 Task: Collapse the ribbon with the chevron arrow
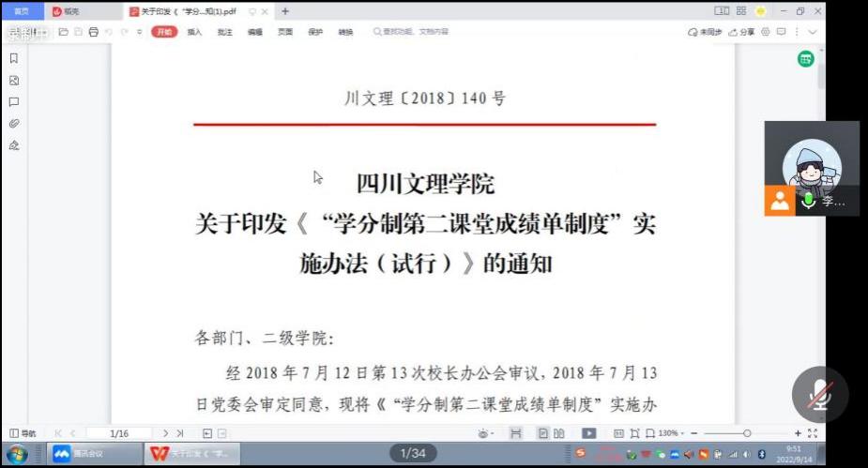point(812,32)
